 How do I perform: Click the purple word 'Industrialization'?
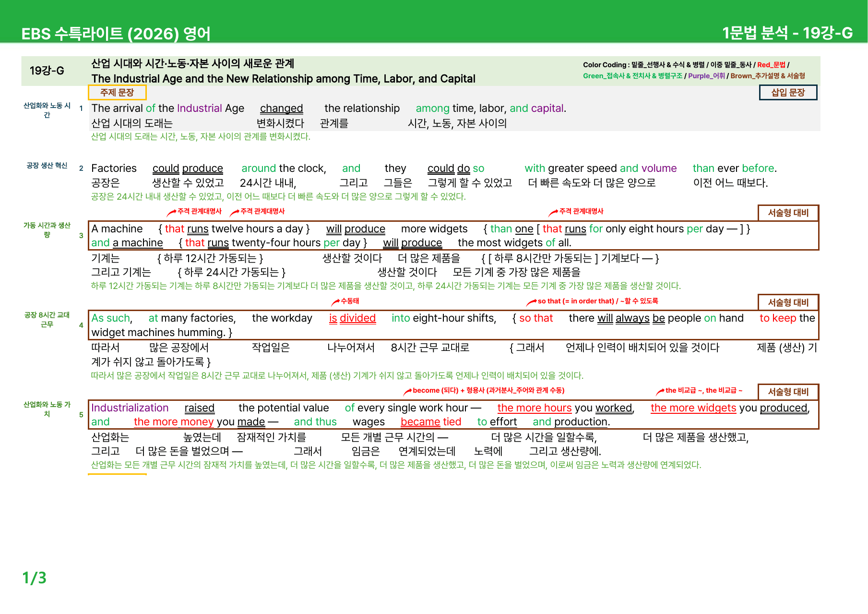(130, 408)
